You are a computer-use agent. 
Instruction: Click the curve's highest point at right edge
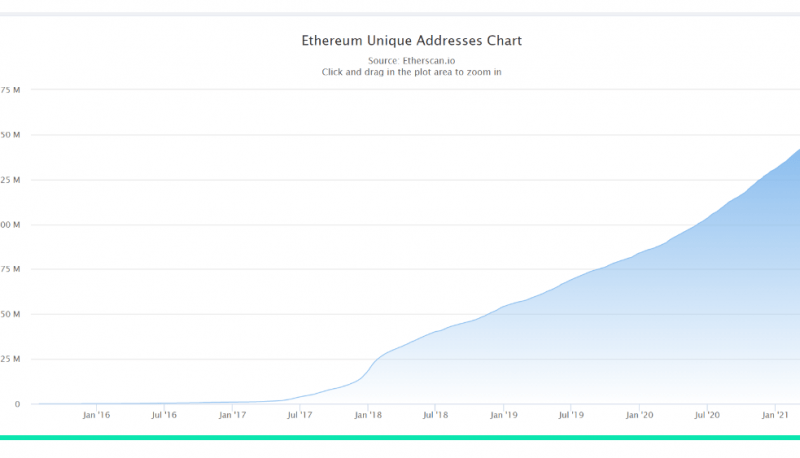coord(797,151)
